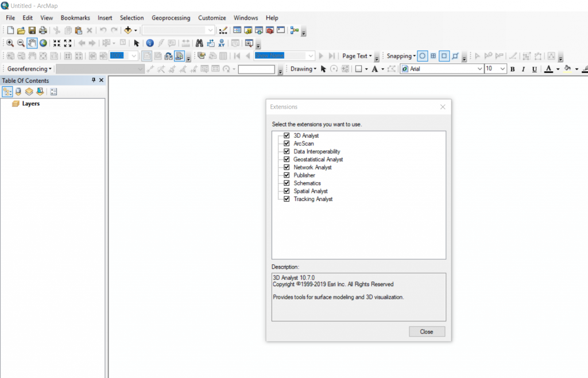This screenshot has width=588, height=378.
Task: Zoom to Full Extent globe
Action: (43, 43)
